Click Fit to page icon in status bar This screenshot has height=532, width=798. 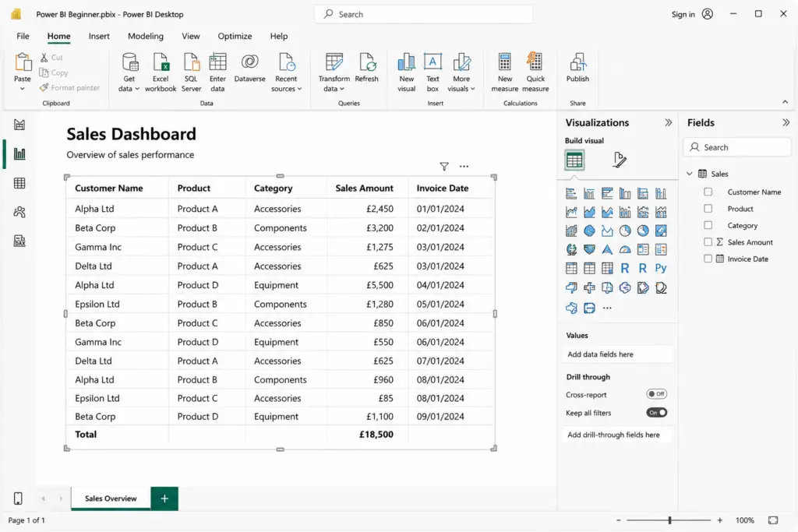pos(773,520)
